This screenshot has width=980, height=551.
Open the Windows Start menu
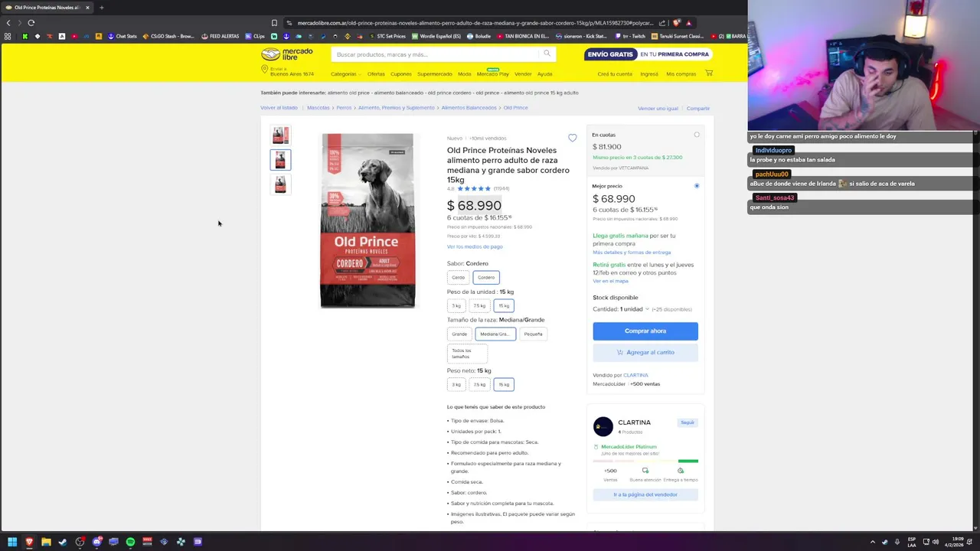click(x=12, y=542)
